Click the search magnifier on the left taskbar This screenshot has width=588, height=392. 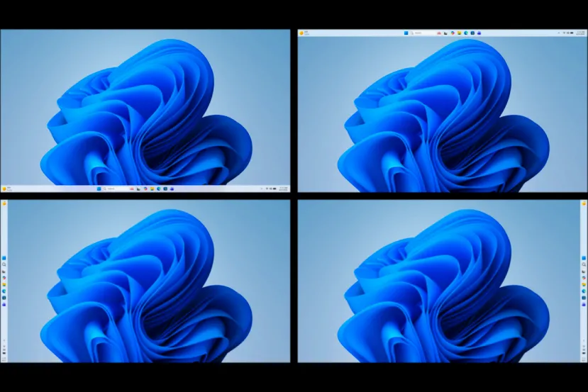4,264
